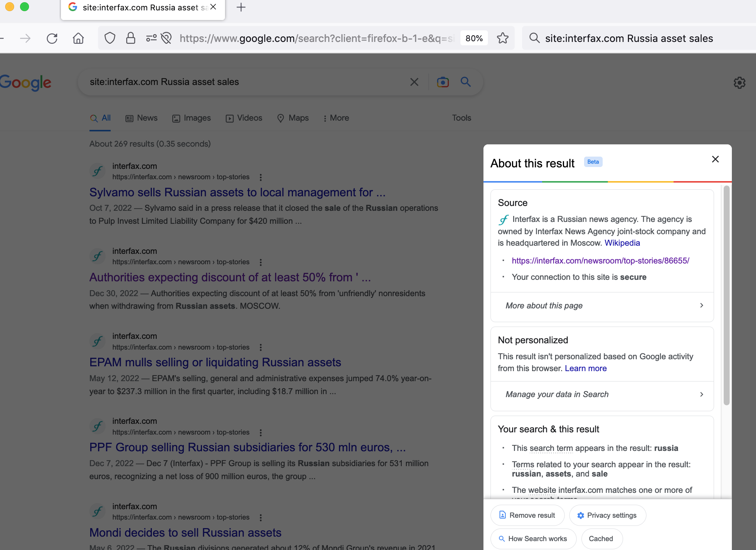Click the site security padlock icon

pyautogui.click(x=130, y=38)
